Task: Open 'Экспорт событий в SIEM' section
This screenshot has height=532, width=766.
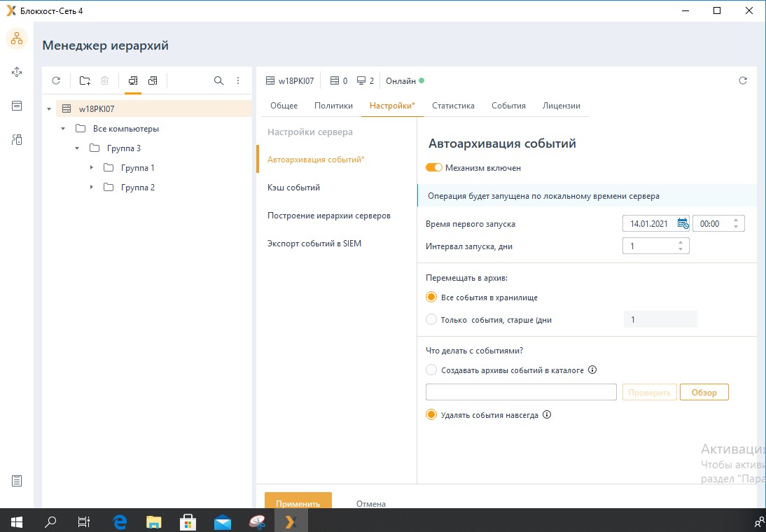Action: point(314,244)
